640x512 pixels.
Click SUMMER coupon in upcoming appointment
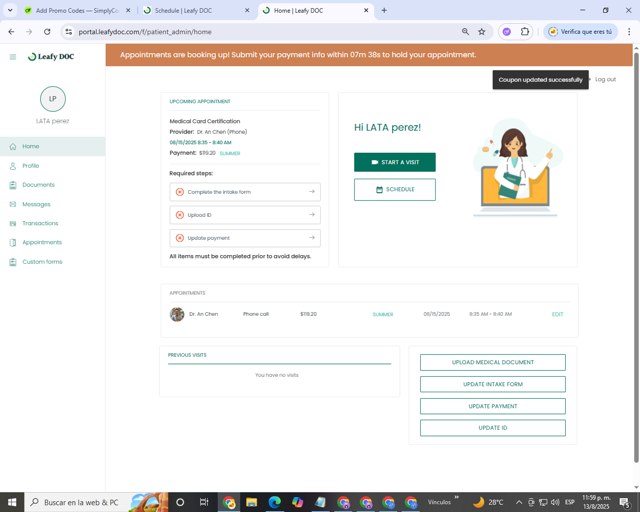230,154
